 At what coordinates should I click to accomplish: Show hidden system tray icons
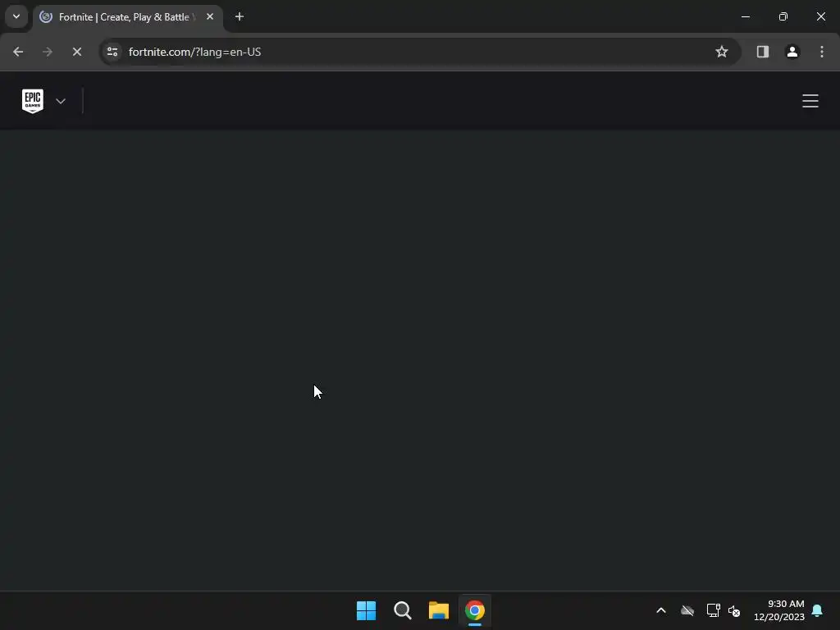pyautogui.click(x=661, y=610)
